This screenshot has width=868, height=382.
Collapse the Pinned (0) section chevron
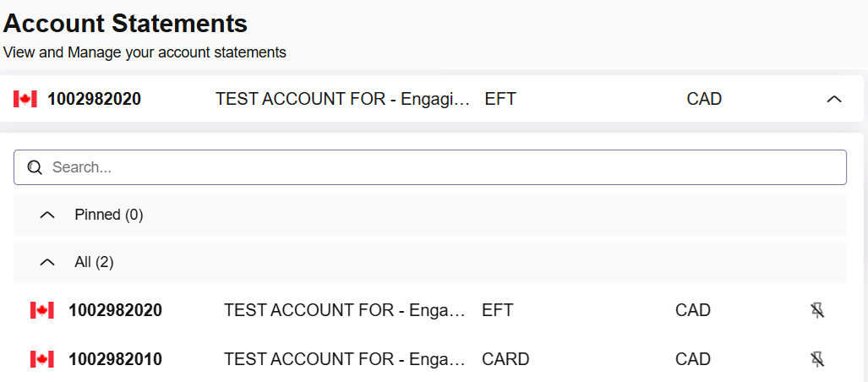[48, 215]
